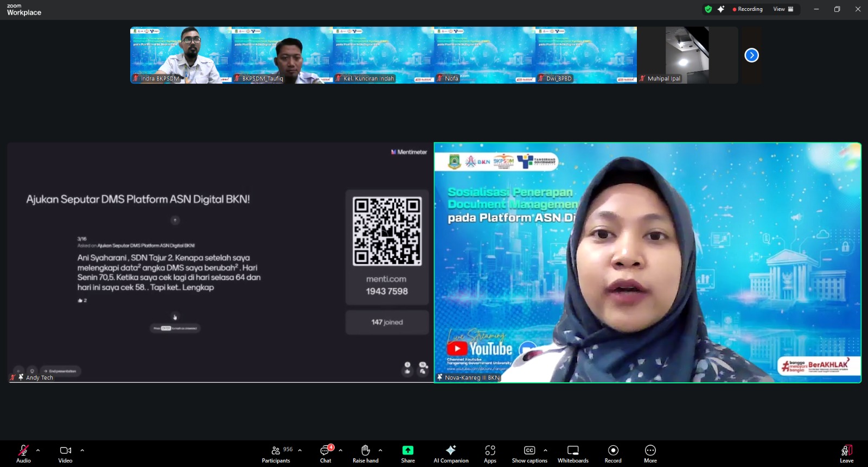The width and height of the screenshot is (868, 467).
Task: Expand the video options arrow
Action: (82, 450)
